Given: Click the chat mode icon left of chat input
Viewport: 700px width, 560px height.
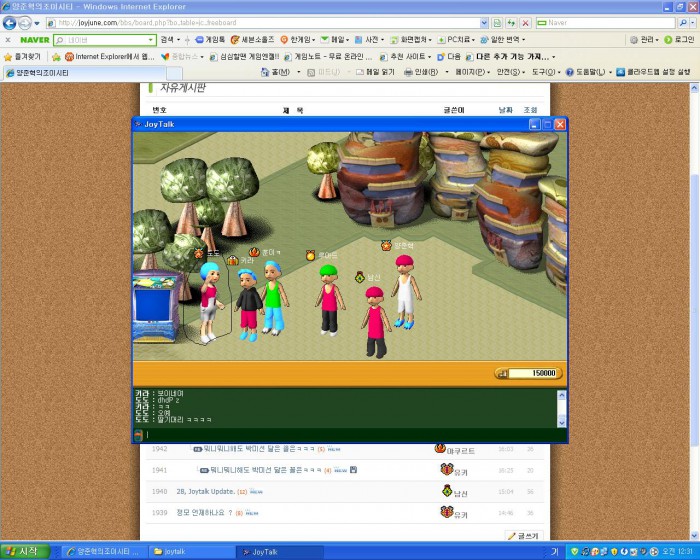Looking at the screenshot, I should pyautogui.click(x=138, y=435).
